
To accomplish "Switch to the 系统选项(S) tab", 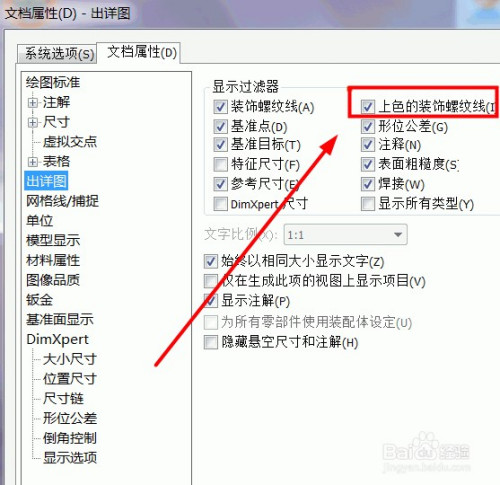I will tap(59, 53).
